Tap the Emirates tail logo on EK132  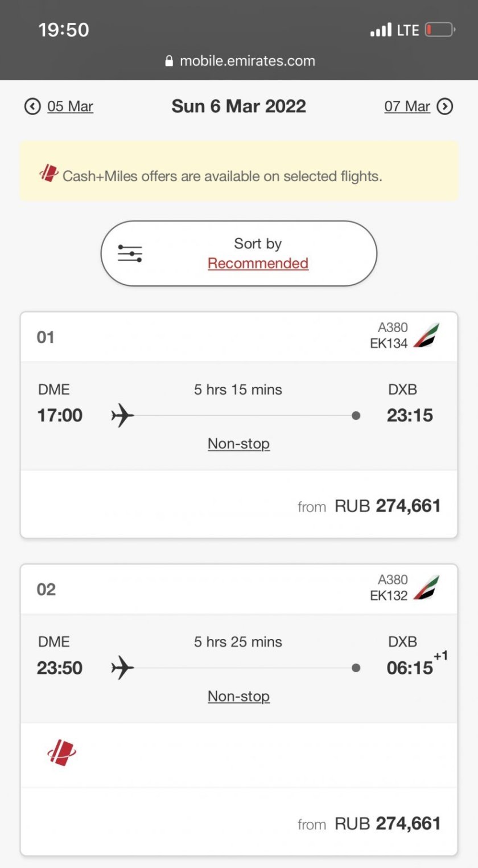[426, 588]
